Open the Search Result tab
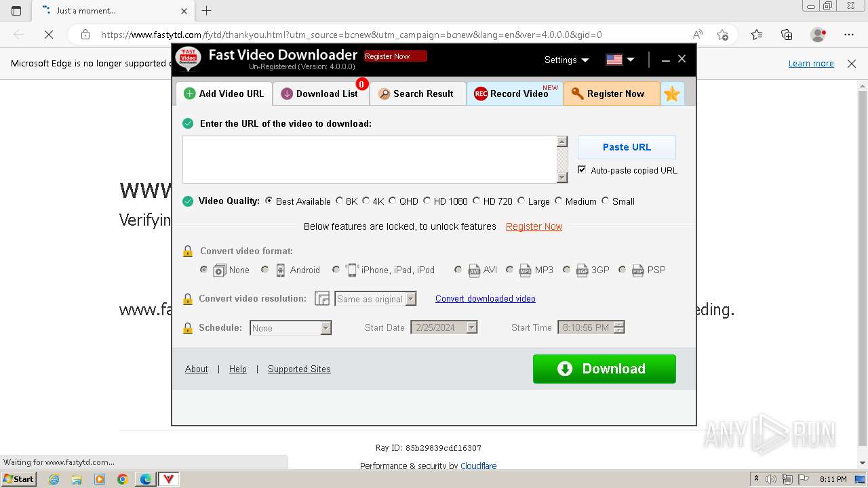This screenshot has height=488, width=868. point(417,94)
